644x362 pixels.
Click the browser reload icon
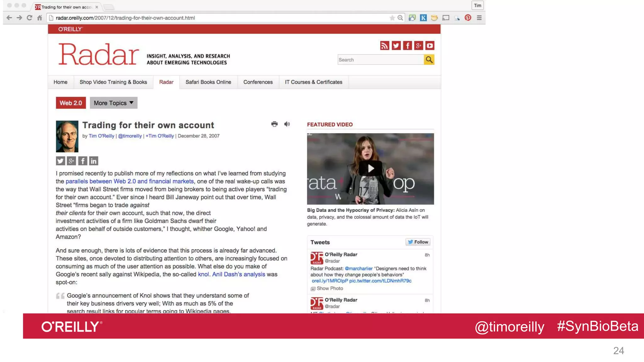pos(29,18)
